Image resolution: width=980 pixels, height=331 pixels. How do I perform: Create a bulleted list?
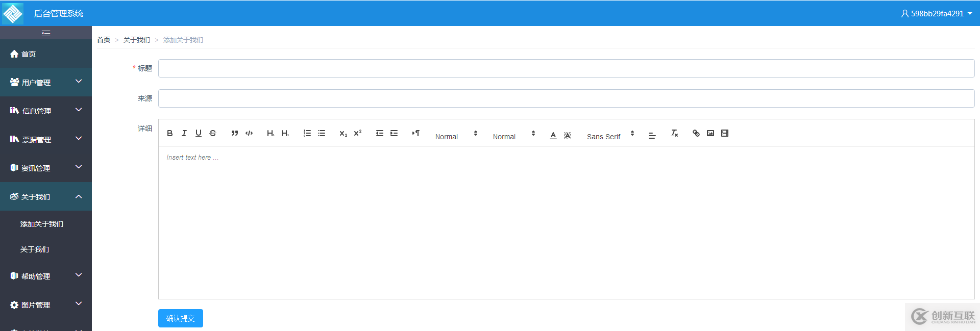pos(322,133)
